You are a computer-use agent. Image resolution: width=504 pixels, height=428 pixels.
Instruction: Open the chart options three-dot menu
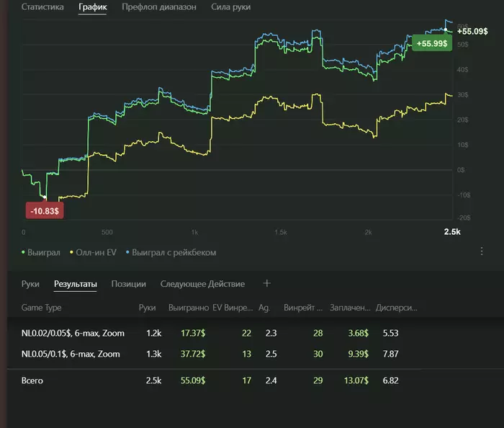(x=482, y=251)
